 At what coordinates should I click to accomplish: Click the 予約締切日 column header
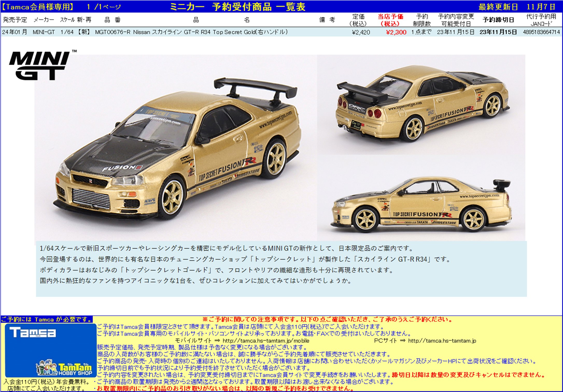coord(498,20)
